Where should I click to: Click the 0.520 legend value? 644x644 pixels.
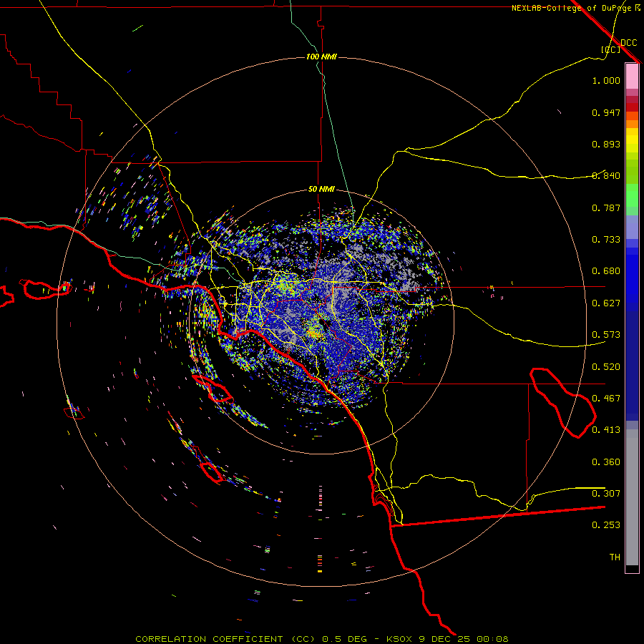606,367
